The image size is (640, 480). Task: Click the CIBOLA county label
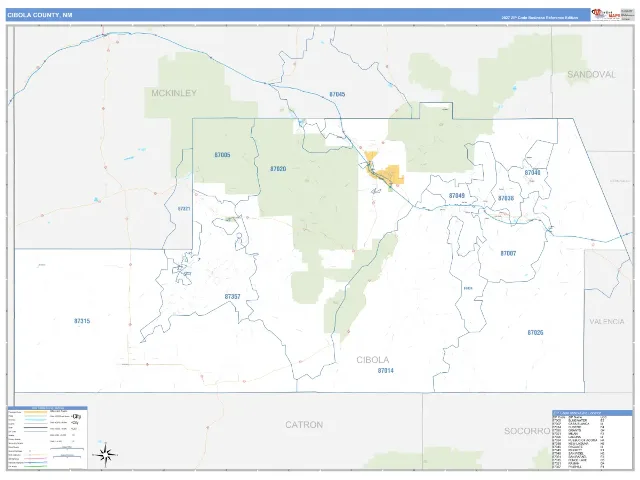373,360
